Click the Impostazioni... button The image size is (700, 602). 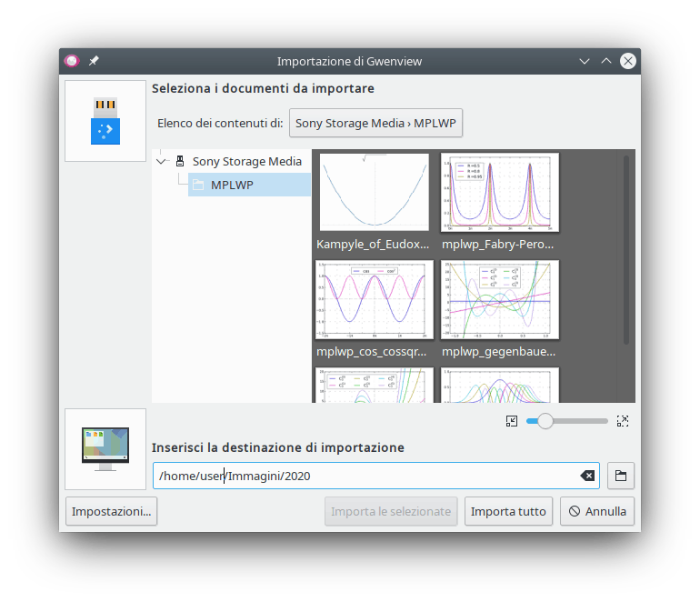pyautogui.click(x=112, y=511)
